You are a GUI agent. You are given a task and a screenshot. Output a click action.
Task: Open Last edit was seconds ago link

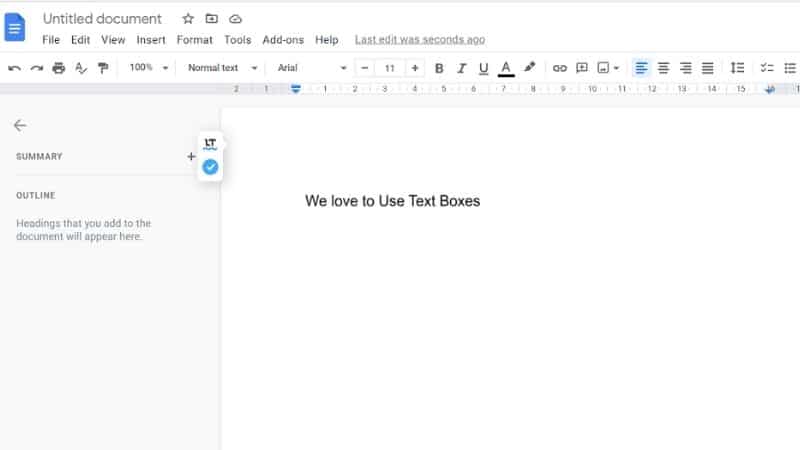point(420,40)
